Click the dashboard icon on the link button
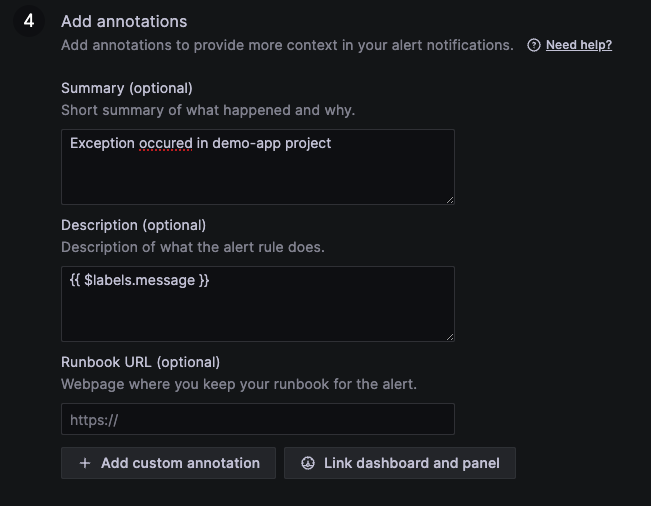This screenshot has height=506, width=651. click(x=308, y=463)
